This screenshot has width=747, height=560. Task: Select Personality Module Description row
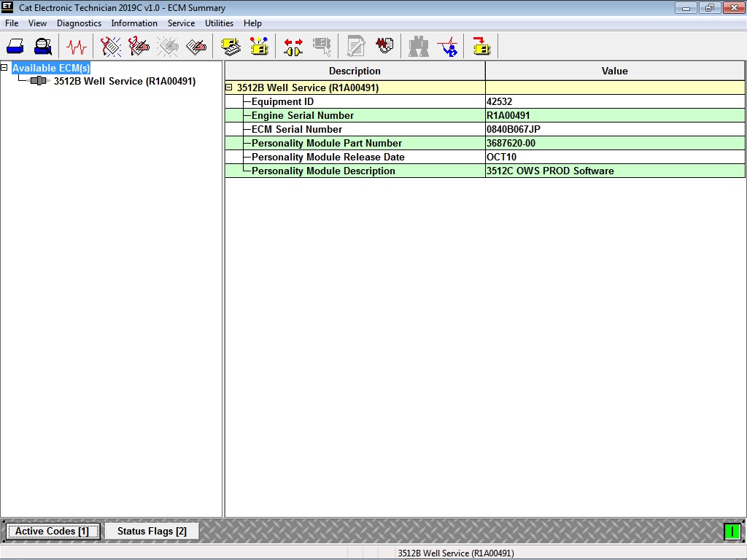click(x=485, y=171)
